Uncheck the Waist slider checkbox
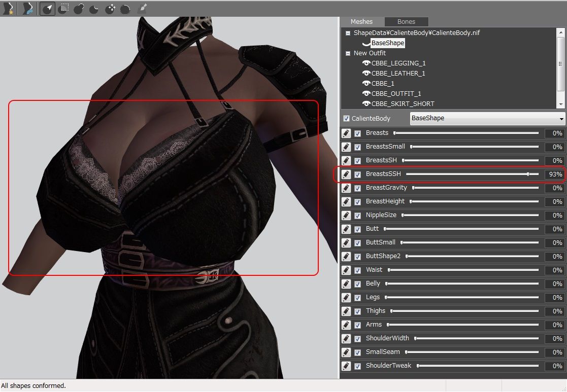The width and height of the screenshot is (567, 392). pos(358,270)
